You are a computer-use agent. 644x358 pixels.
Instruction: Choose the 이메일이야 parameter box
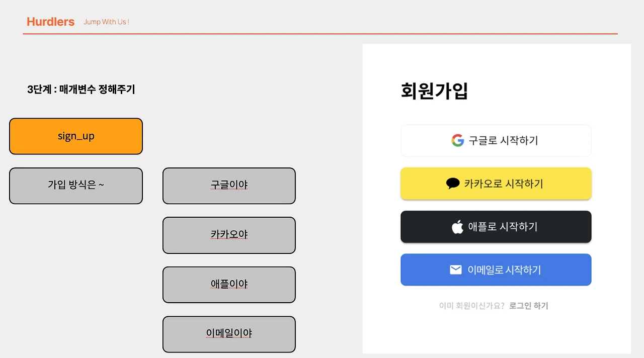[229, 334]
